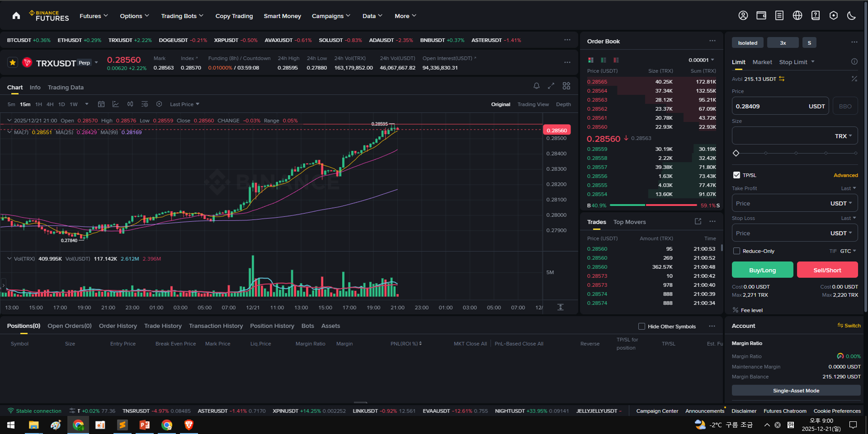Open the percent calculator icon in order form

click(854, 79)
